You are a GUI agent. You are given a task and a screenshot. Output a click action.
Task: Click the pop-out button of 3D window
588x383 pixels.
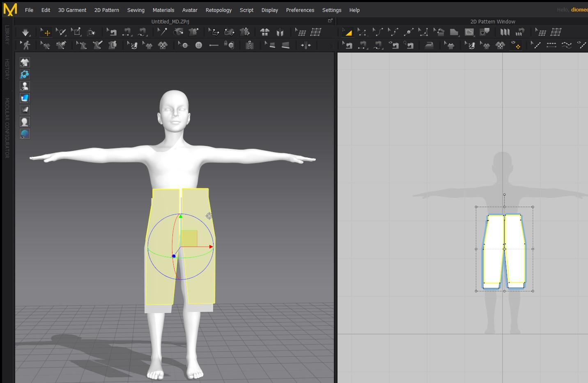330,21
